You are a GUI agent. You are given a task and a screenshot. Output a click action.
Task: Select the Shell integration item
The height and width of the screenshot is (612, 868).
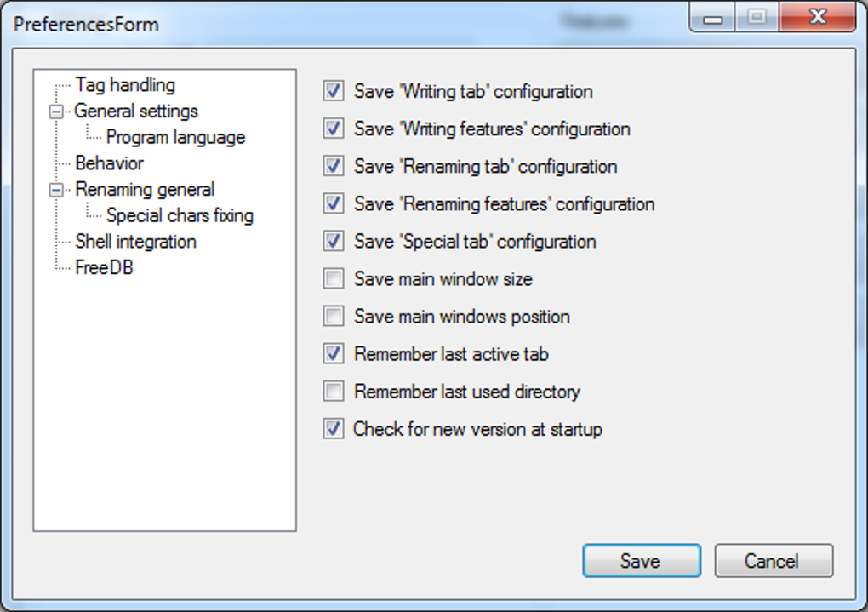point(135,242)
